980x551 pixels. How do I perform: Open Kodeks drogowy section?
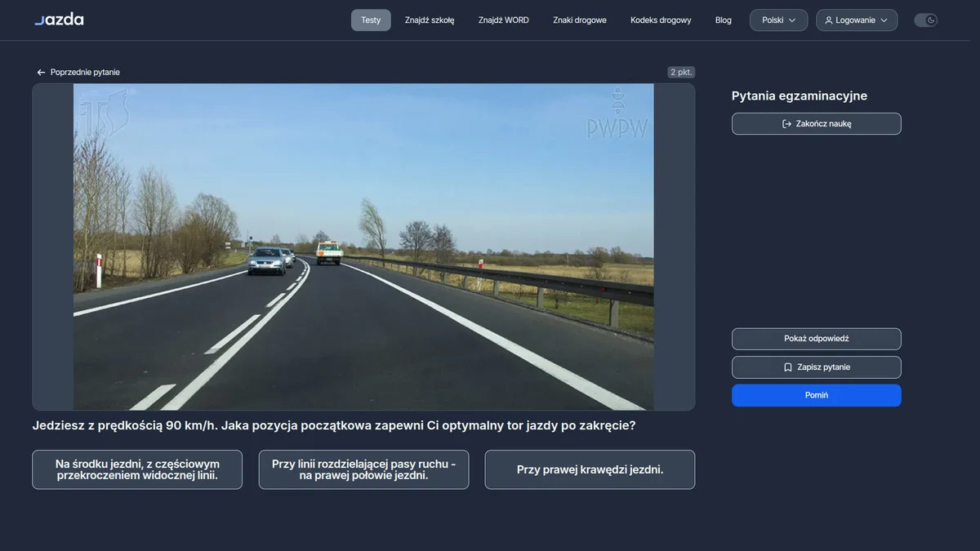[661, 20]
